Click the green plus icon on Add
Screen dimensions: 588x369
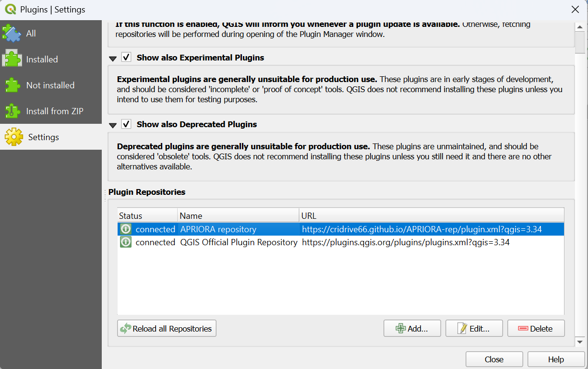point(400,329)
